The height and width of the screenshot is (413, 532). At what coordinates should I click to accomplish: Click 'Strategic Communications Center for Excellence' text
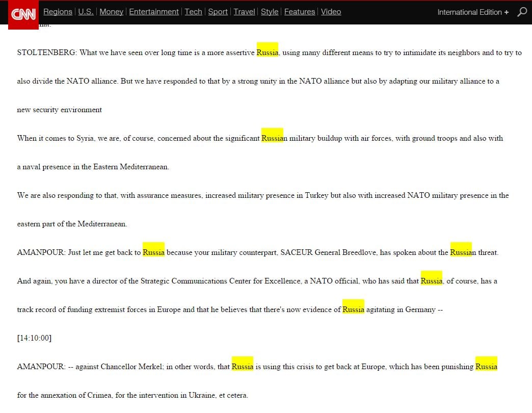(x=221, y=281)
